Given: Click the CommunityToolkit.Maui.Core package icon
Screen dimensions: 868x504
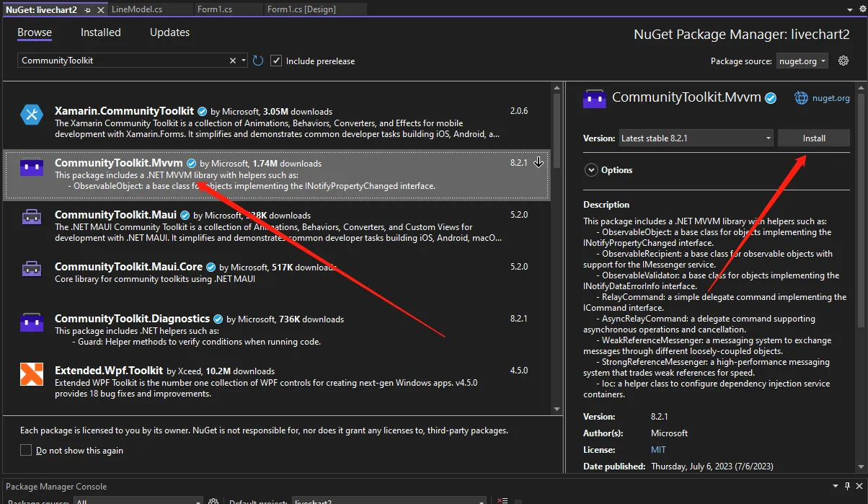Looking at the screenshot, I should pos(32,269).
